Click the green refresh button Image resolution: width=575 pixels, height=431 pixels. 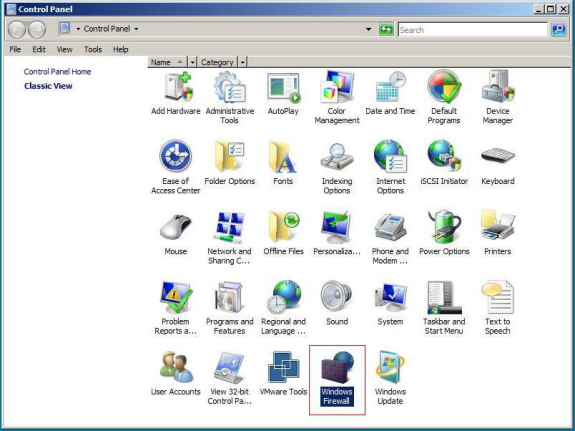coord(386,29)
